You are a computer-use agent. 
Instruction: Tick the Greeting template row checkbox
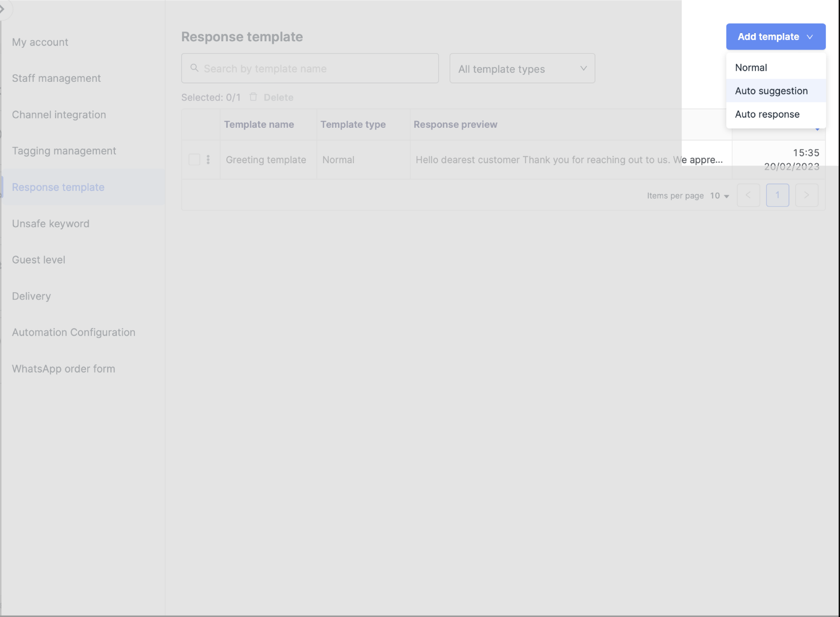coord(194,159)
